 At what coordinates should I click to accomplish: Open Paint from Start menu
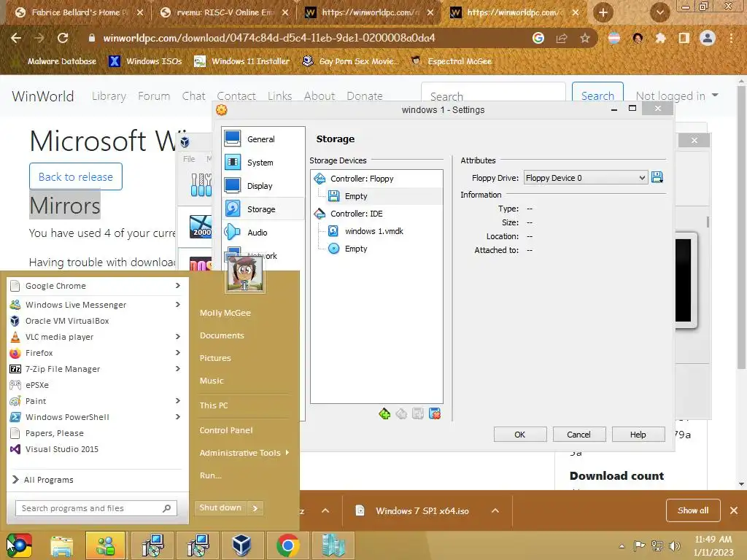[96, 401]
